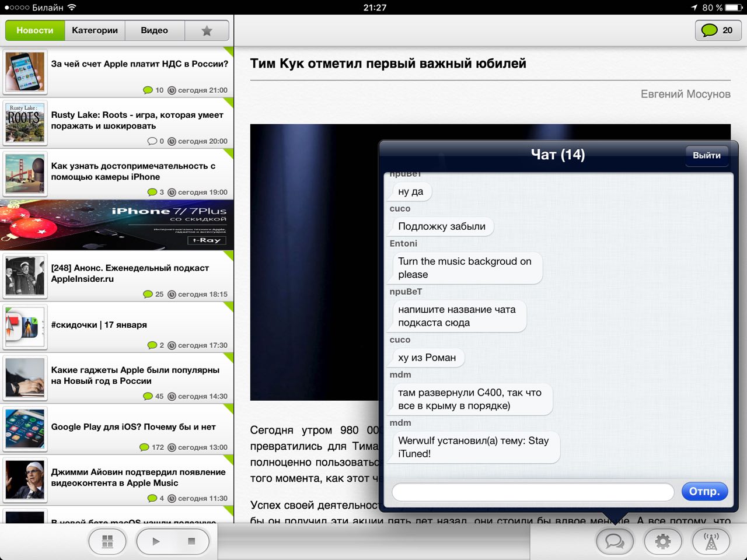The image size is (747, 560).
Task: Open 'Джимми Айовин подтвердил' article
Action: (x=117, y=481)
